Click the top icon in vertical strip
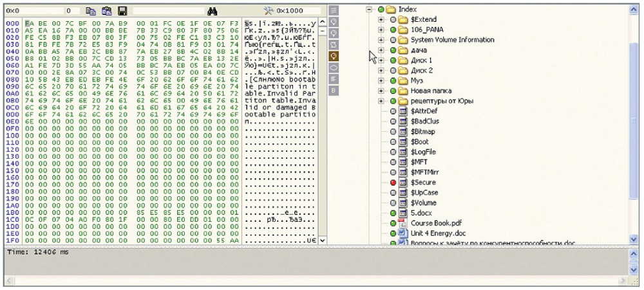 pos(334,10)
